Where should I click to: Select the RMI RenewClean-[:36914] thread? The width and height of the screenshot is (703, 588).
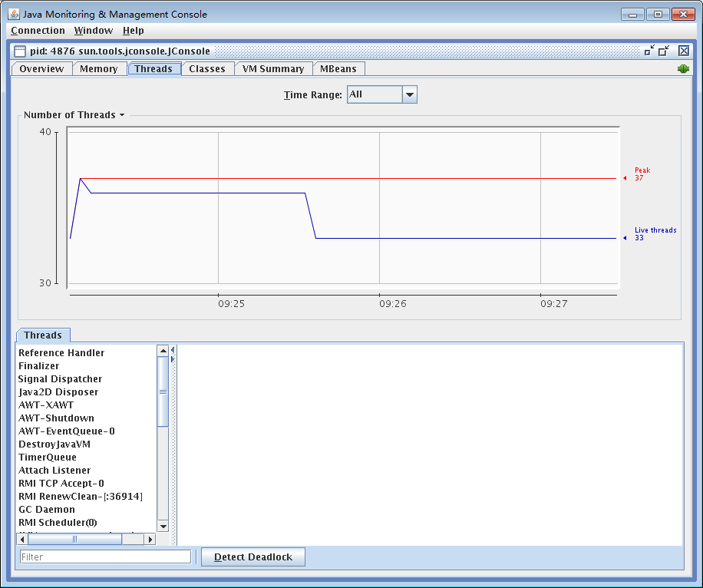81,497
